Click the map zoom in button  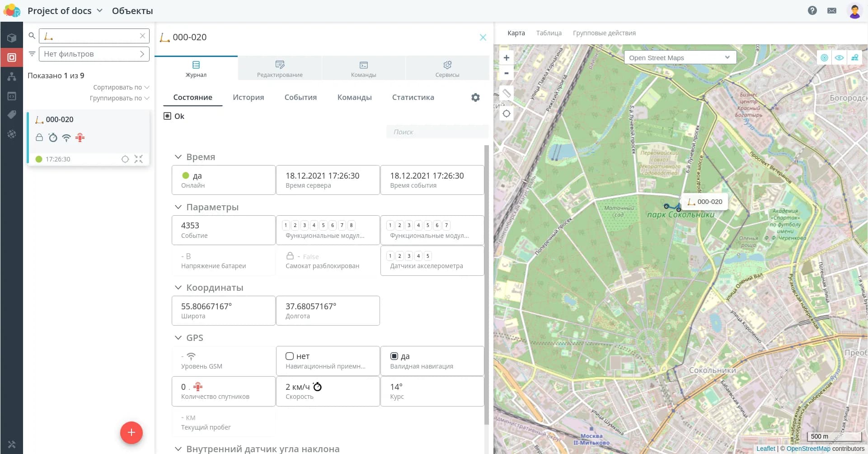click(506, 58)
